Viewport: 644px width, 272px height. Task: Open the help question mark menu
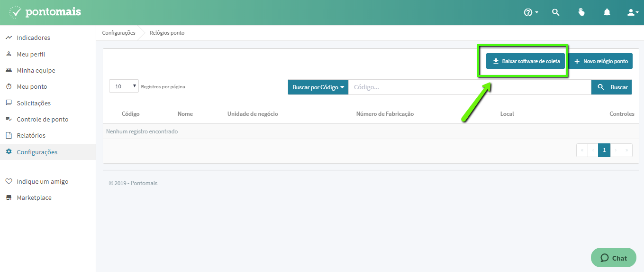click(x=531, y=12)
